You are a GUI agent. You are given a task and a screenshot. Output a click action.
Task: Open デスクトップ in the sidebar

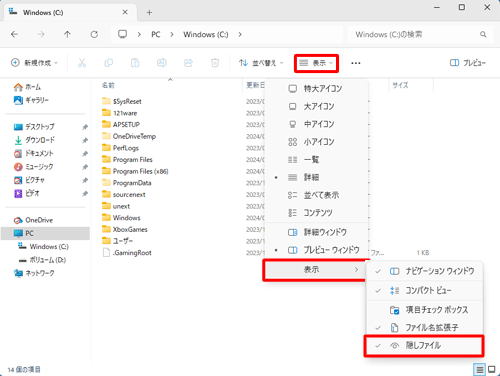(34, 127)
